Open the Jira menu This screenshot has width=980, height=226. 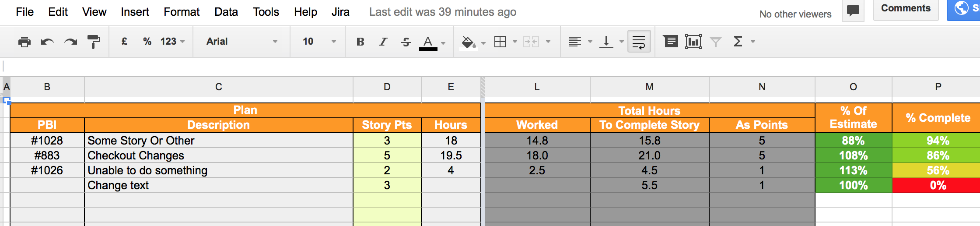pos(340,12)
